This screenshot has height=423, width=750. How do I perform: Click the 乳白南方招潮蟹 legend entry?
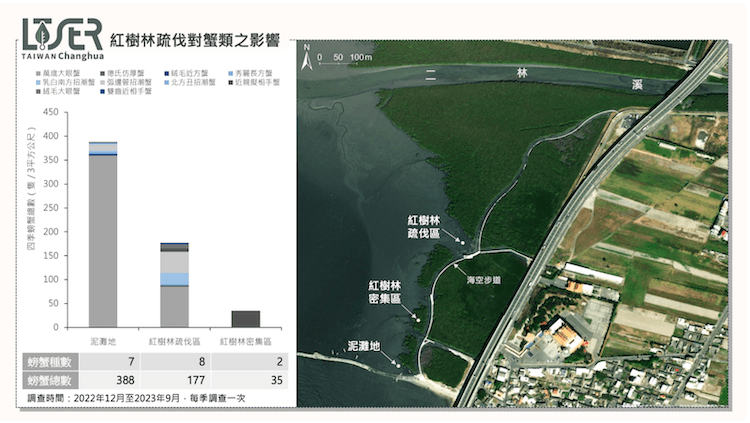coord(64,82)
